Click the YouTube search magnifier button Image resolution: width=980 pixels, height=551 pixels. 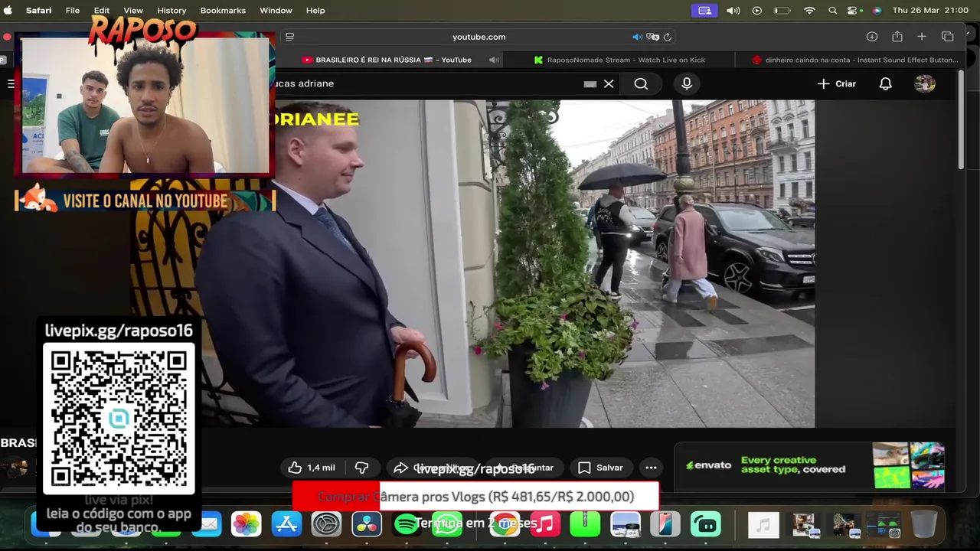[x=641, y=83]
